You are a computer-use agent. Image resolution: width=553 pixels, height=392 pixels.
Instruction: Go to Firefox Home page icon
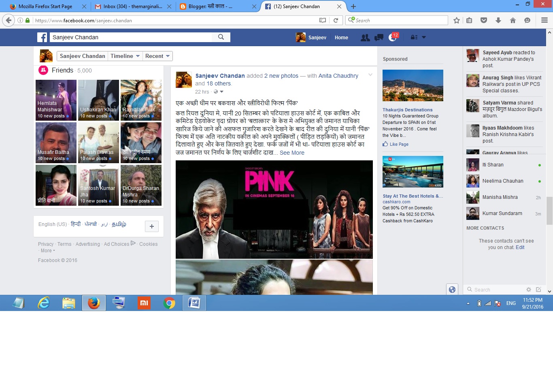click(513, 20)
